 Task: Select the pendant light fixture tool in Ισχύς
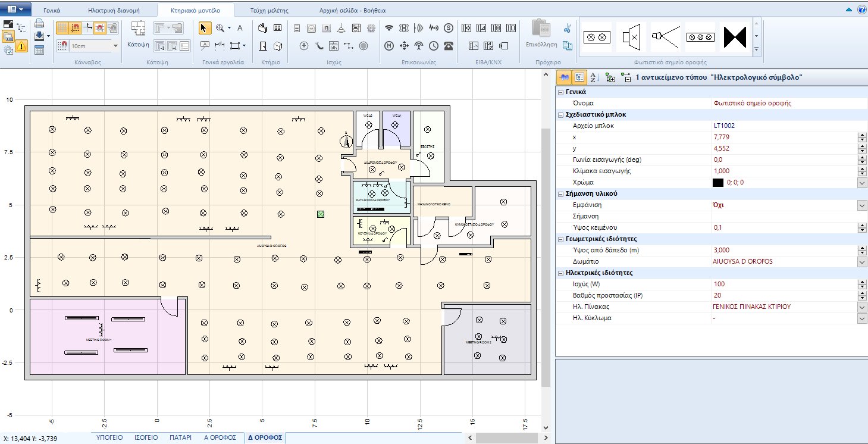click(x=342, y=29)
